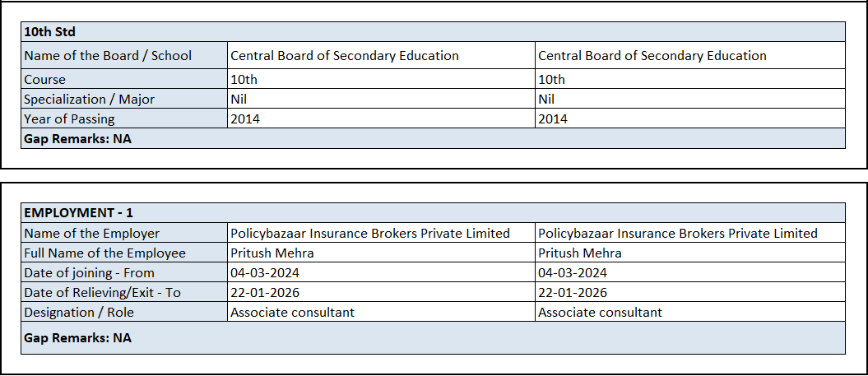Click the "Year of Passing" label
The width and height of the screenshot is (868, 376).
pyautogui.click(x=70, y=119)
